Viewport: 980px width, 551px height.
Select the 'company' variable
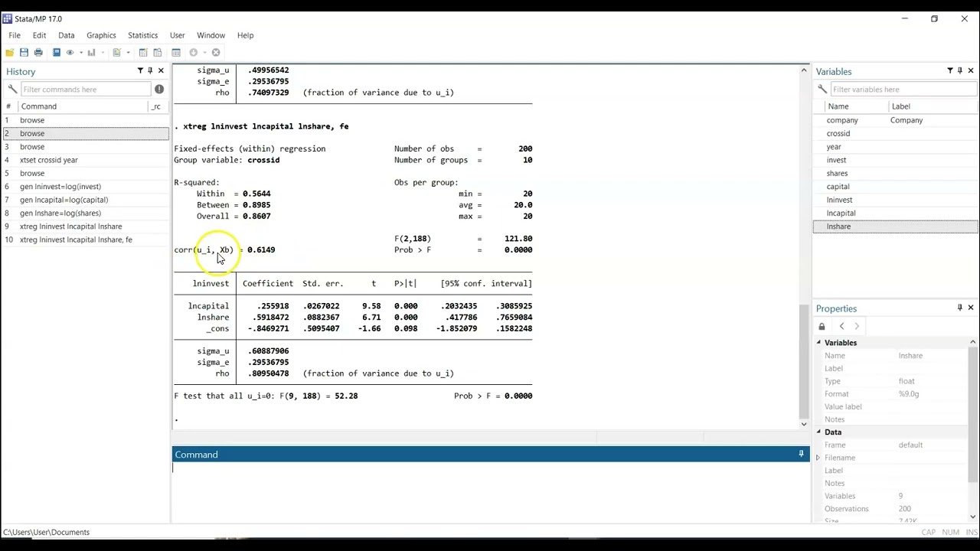click(895, 120)
